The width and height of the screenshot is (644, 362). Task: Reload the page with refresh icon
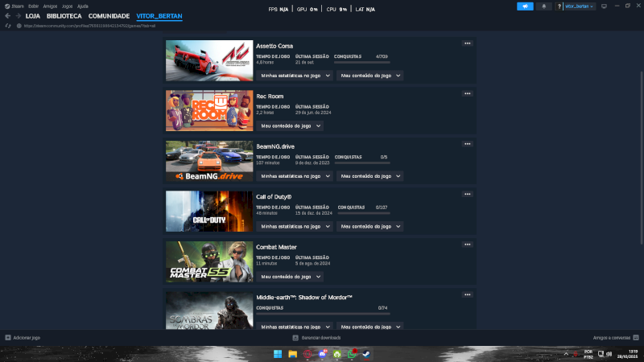click(8, 26)
